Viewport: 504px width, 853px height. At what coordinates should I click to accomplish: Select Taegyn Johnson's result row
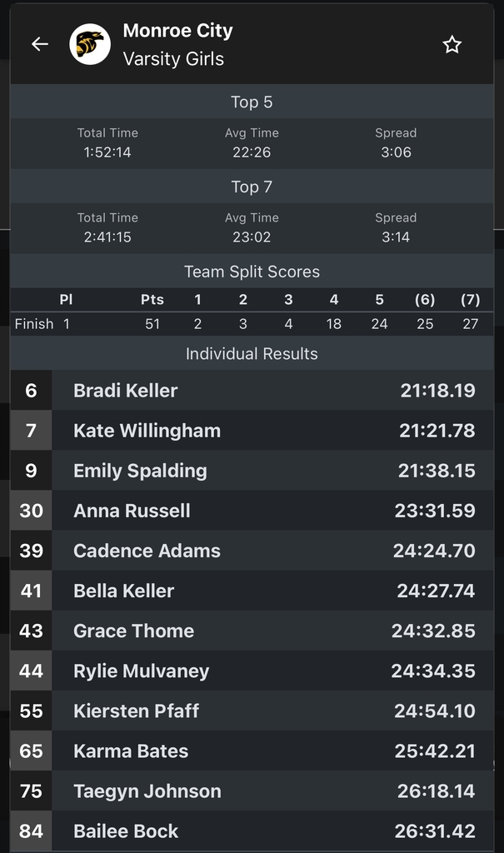[252, 791]
